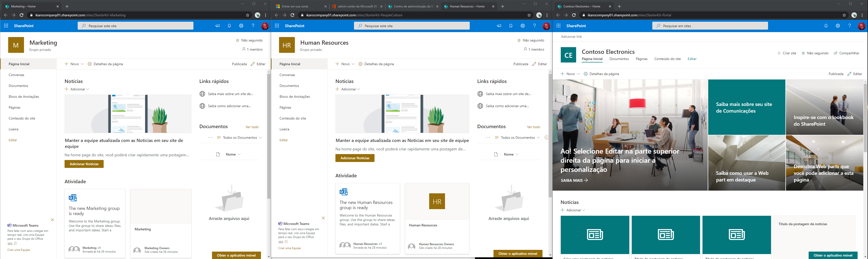Viewport: 868px width, 259px height.
Task: Click megaphone icon in Human Resources header
Action: (x=499, y=26)
